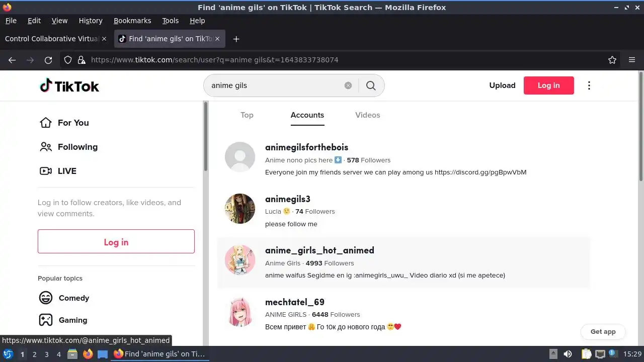
Task: Open the three-dot more options menu
Action: pos(589,85)
